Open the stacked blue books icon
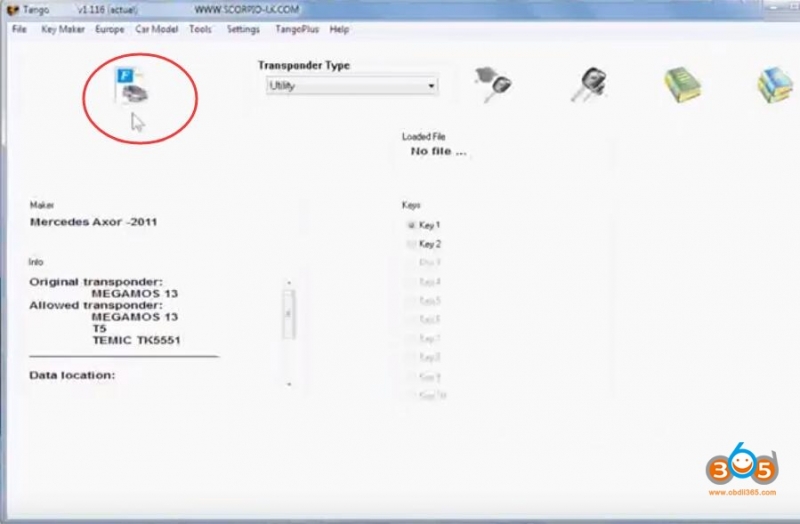This screenshot has height=524, width=800. click(776, 85)
